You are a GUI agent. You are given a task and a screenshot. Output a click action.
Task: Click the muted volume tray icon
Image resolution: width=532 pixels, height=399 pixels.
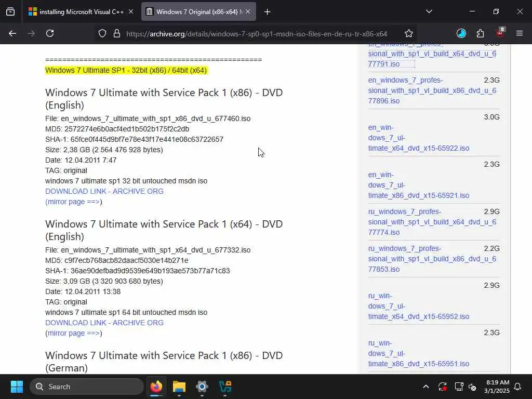coord(472,387)
